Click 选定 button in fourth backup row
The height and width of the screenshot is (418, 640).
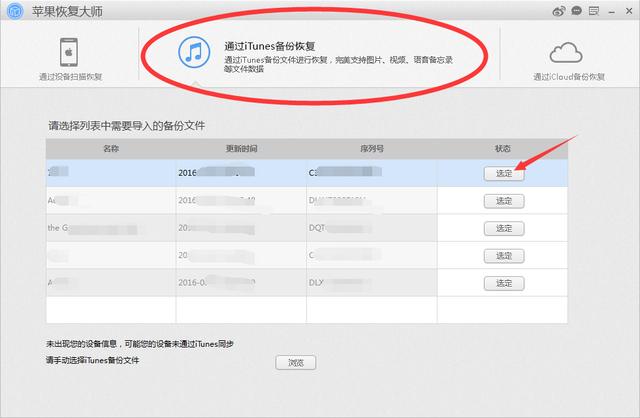click(x=503, y=256)
